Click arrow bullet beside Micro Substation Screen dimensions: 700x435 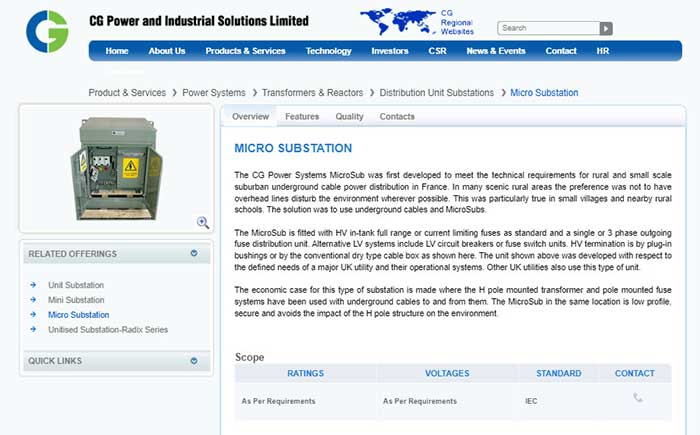[x=33, y=314]
